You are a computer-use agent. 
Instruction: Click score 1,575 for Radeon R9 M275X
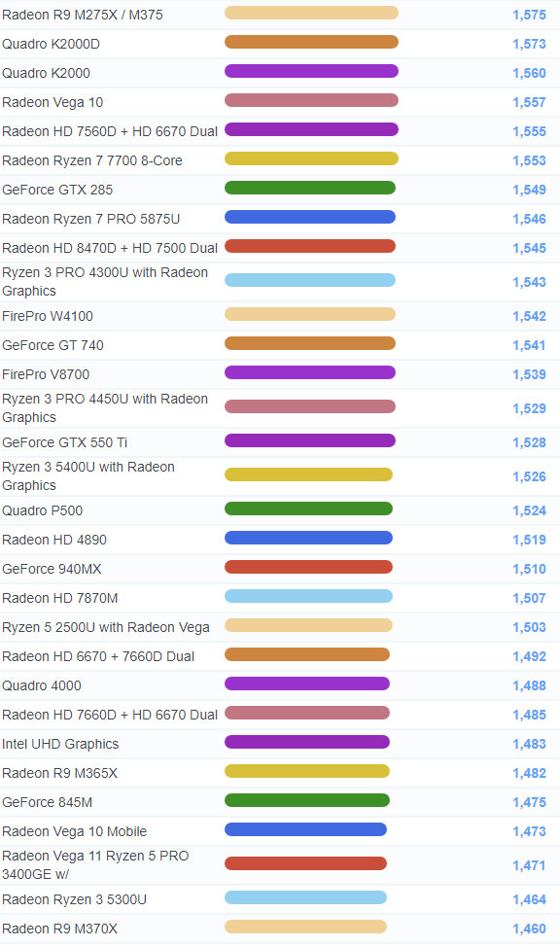pos(529,16)
